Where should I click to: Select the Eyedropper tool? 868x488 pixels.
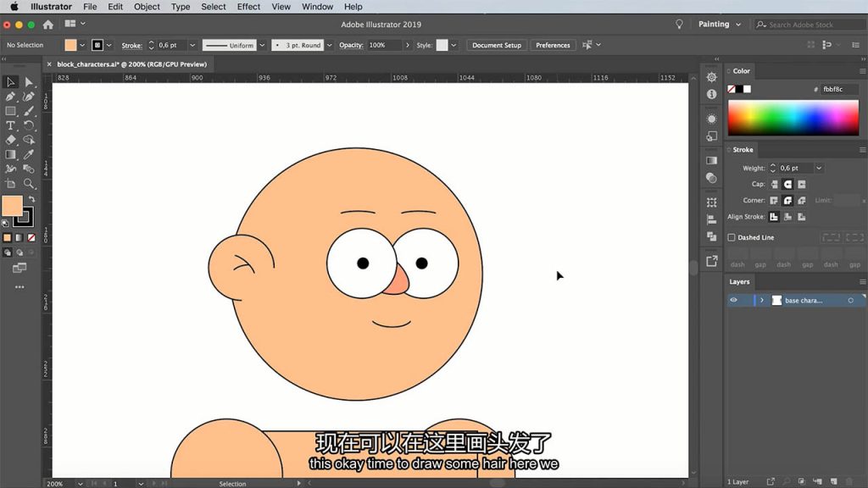click(x=29, y=154)
